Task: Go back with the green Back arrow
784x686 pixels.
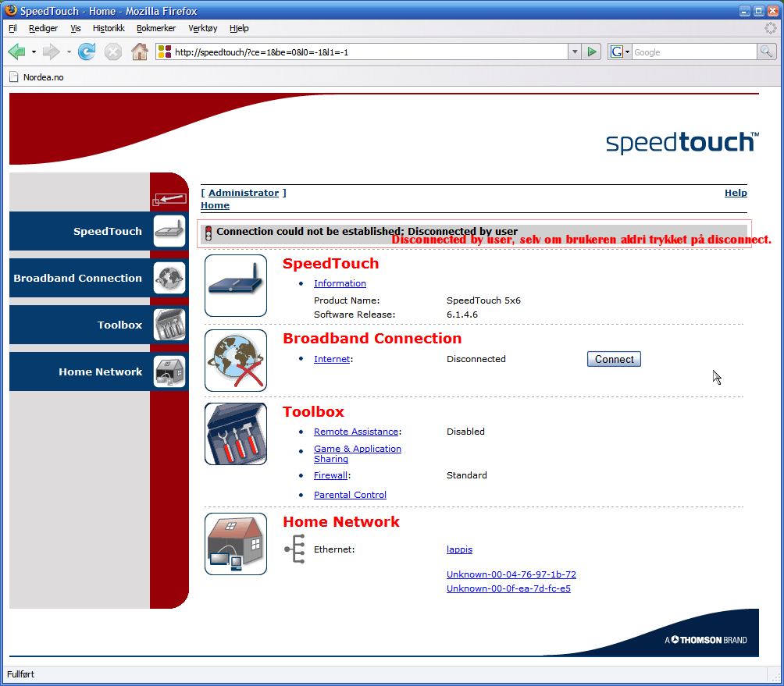Action: coord(17,52)
